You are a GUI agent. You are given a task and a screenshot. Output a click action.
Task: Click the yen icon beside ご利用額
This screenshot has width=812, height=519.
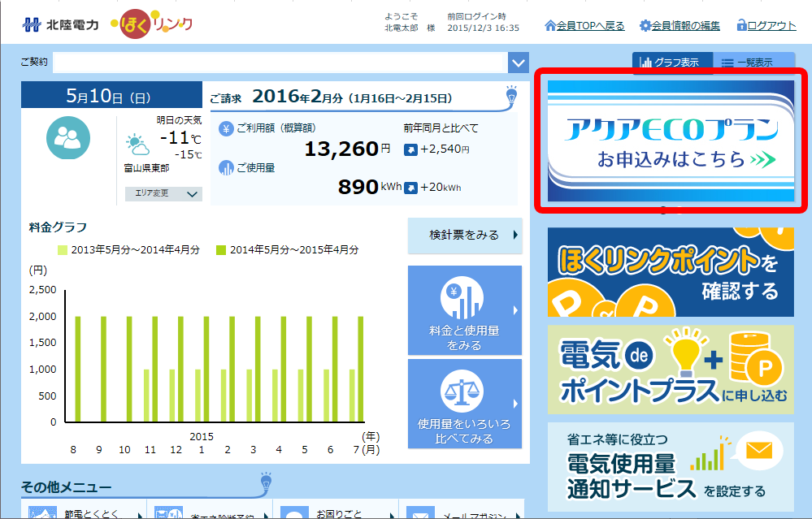tap(226, 128)
